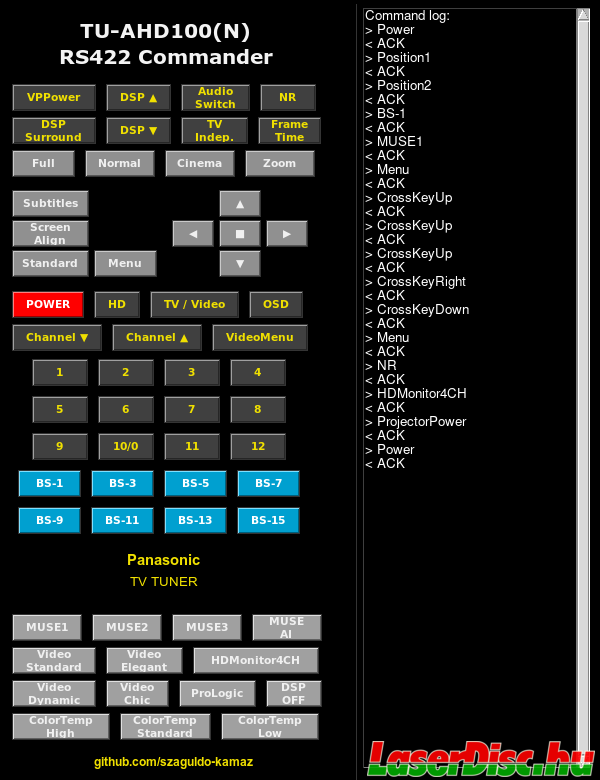Select MUSE AI mode

pyautogui.click(x=287, y=627)
